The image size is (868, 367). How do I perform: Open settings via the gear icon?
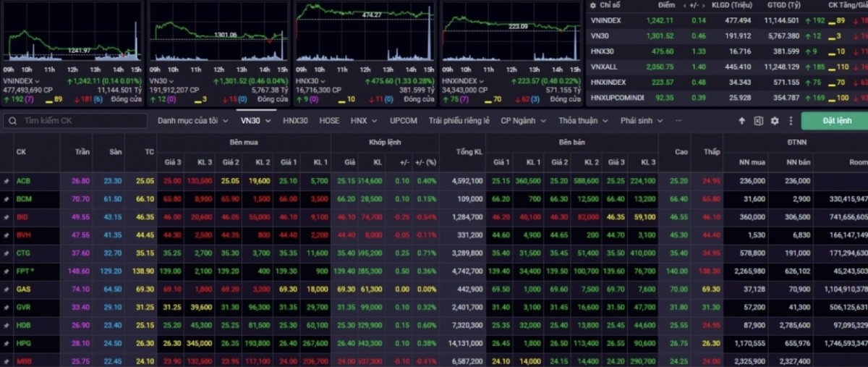point(775,121)
